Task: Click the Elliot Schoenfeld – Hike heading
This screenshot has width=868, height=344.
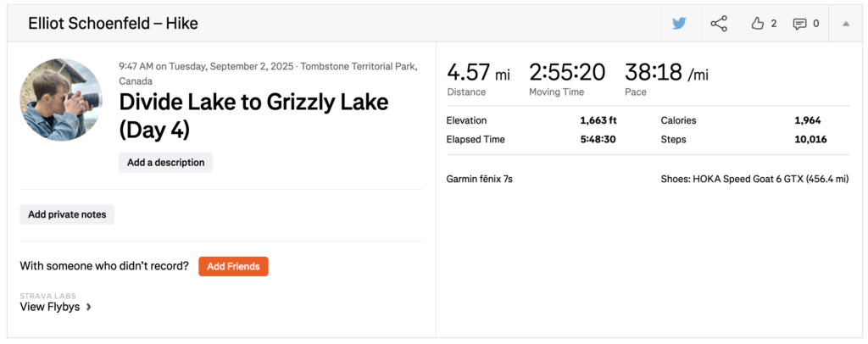Action: coord(113,24)
